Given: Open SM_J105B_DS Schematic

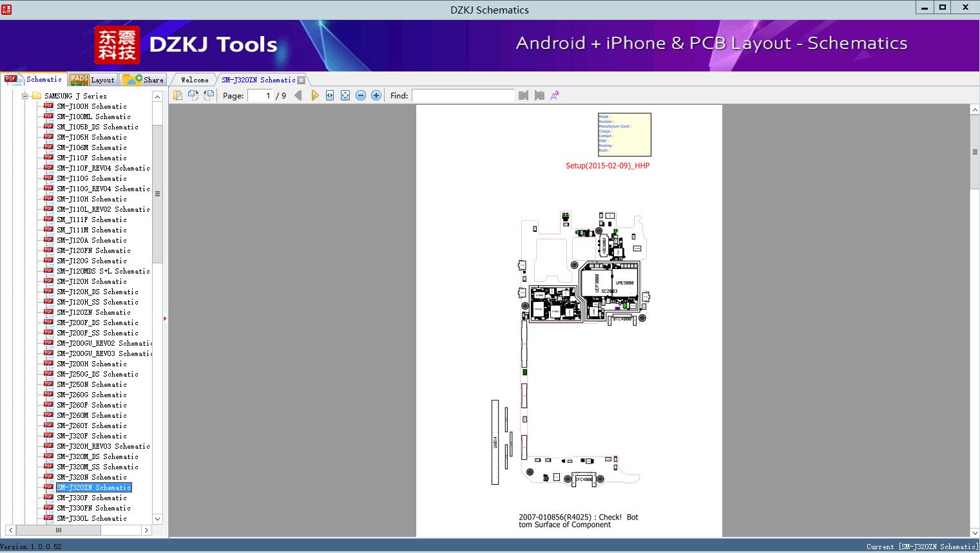Looking at the screenshot, I should [97, 127].
